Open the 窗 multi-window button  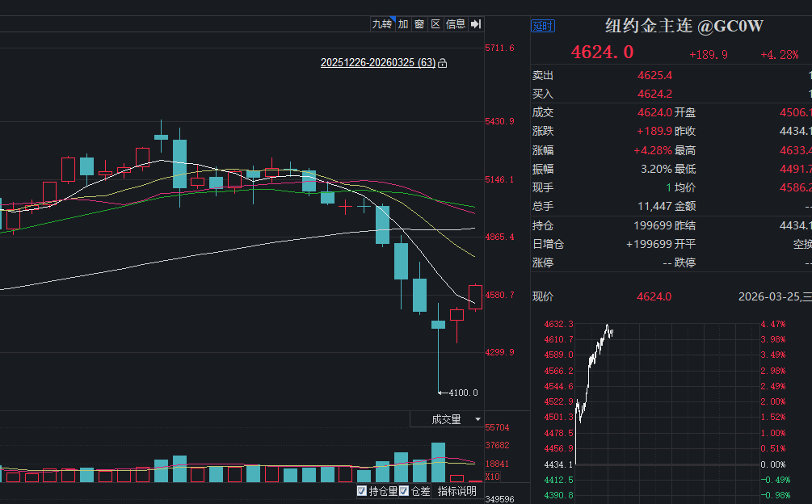pos(419,24)
